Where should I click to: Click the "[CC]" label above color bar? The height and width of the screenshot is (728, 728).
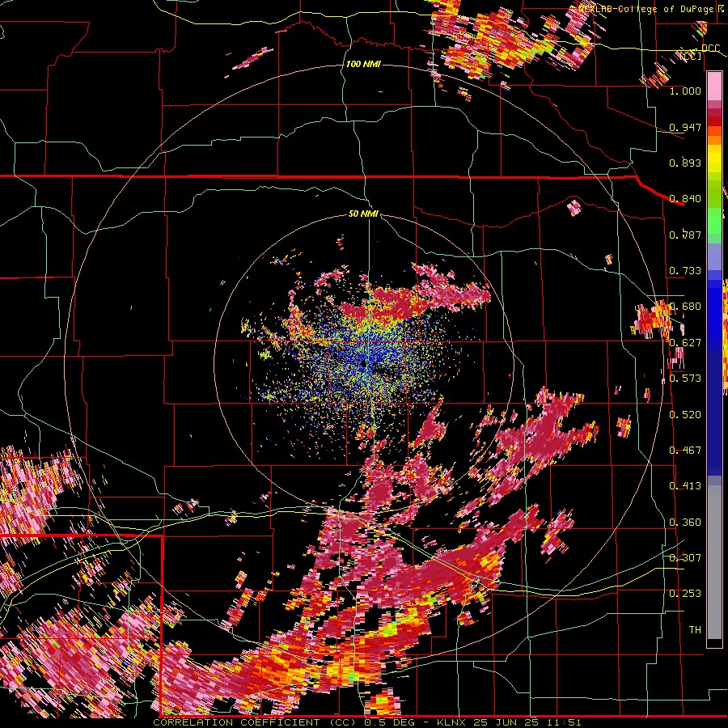(x=691, y=56)
